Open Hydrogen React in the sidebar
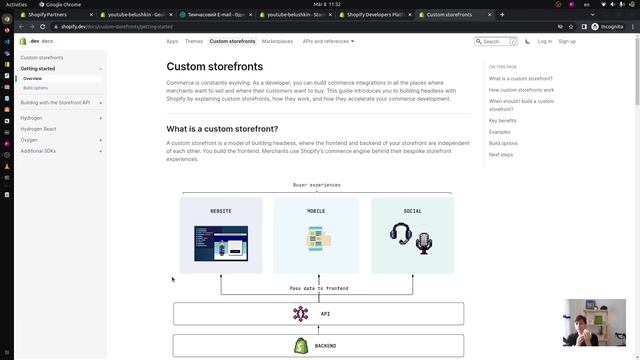Viewport: 640px width, 360px height. (38, 129)
